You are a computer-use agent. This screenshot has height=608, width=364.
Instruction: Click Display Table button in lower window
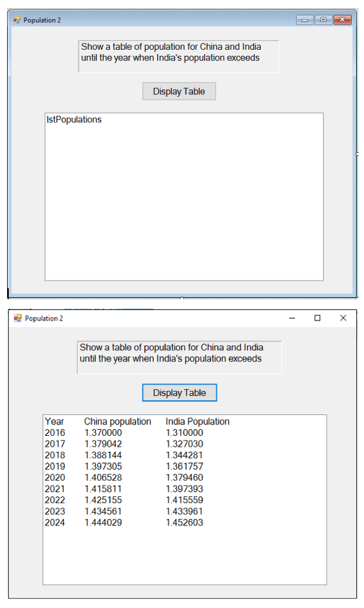tap(179, 392)
